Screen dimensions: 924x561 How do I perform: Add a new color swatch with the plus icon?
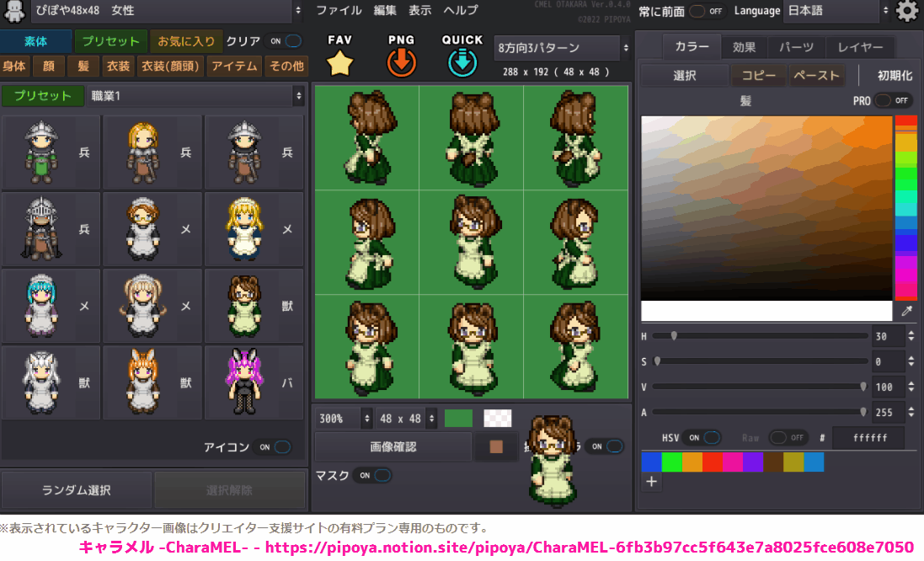click(x=652, y=481)
